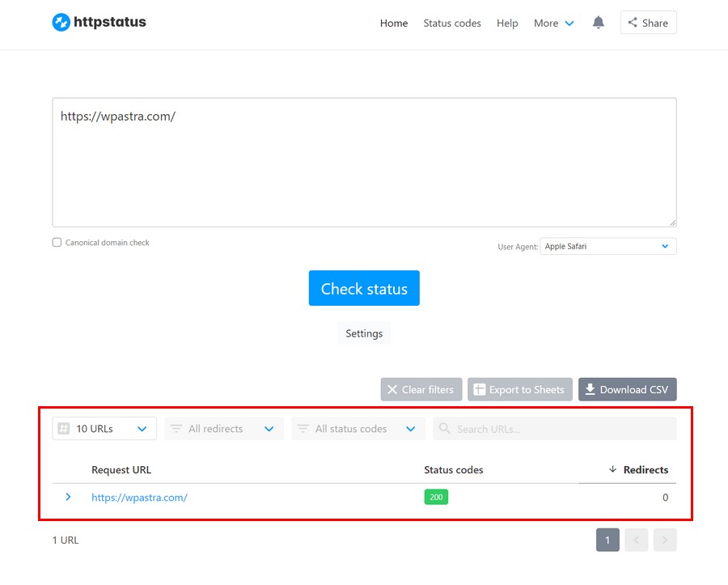This screenshot has height=585, width=728.
Task: Click the Share button
Action: click(x=648, y=23)
